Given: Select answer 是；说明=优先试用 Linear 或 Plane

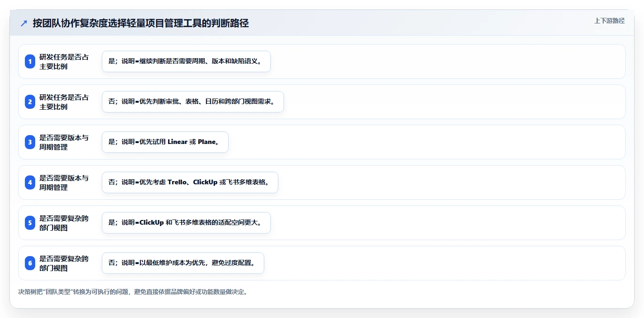Looking at the screenshot, I should pyautogui.click(x=165, y=142).
